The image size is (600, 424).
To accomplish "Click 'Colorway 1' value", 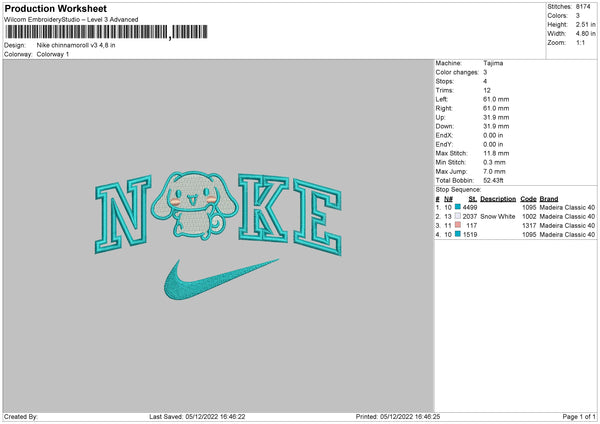I will 53,54.
